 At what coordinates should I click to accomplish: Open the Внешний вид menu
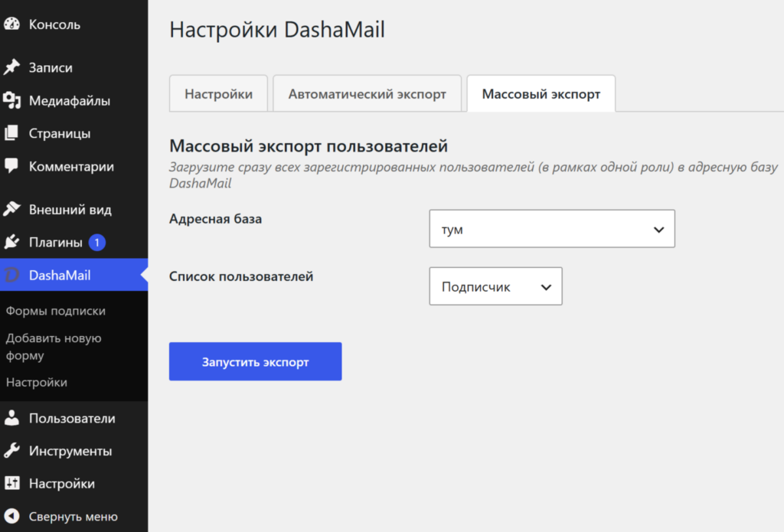74,210
